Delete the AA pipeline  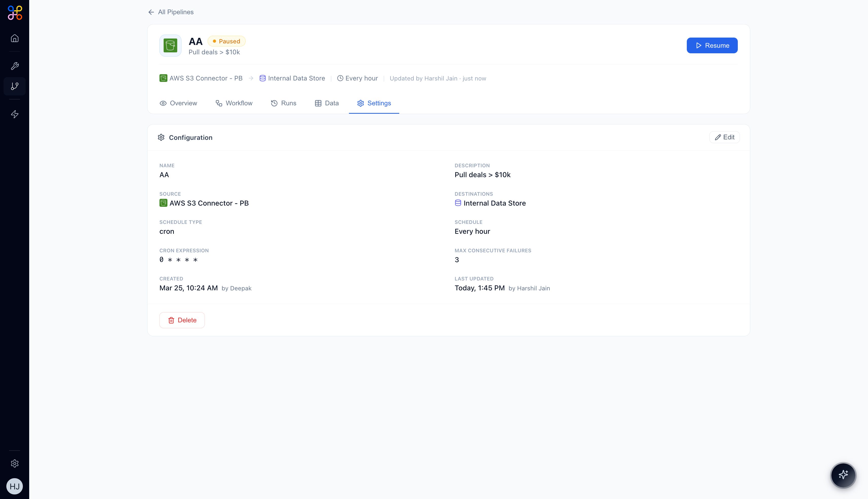coord(182,320)
